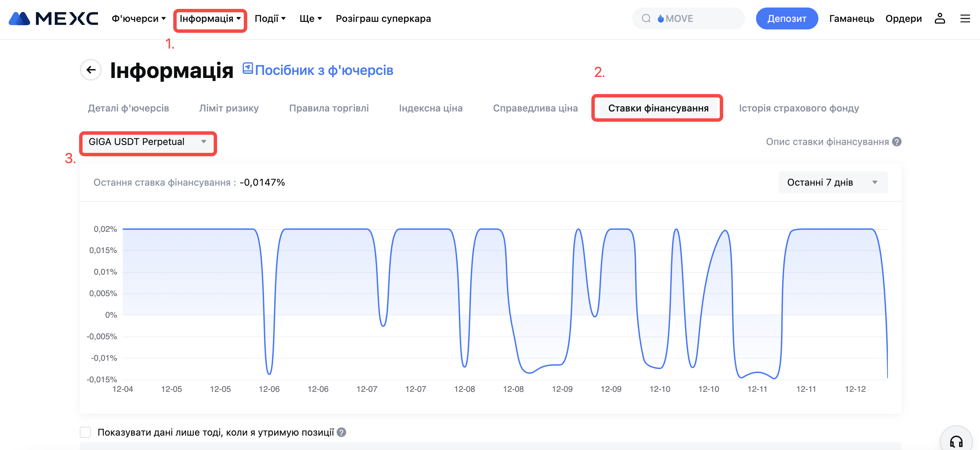
Task: Click the back arrow next to Інформація
Action: click(x=91, y=70)
